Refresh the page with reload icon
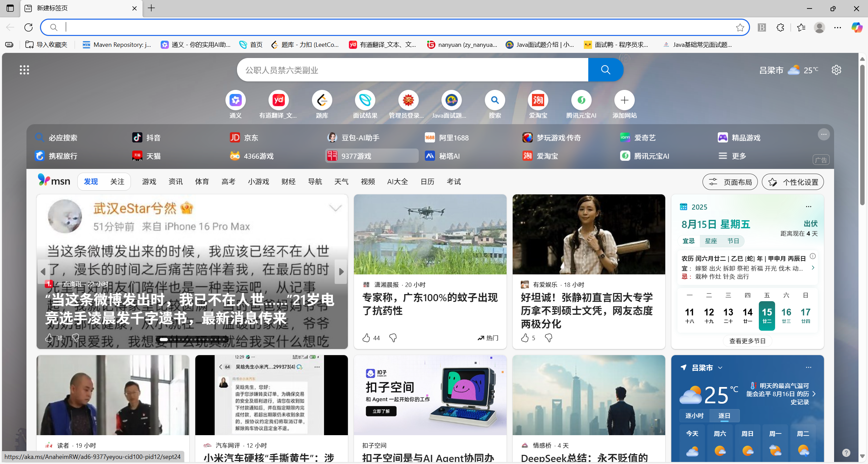Viewport: 868px width, 464px height. [28, 27]
